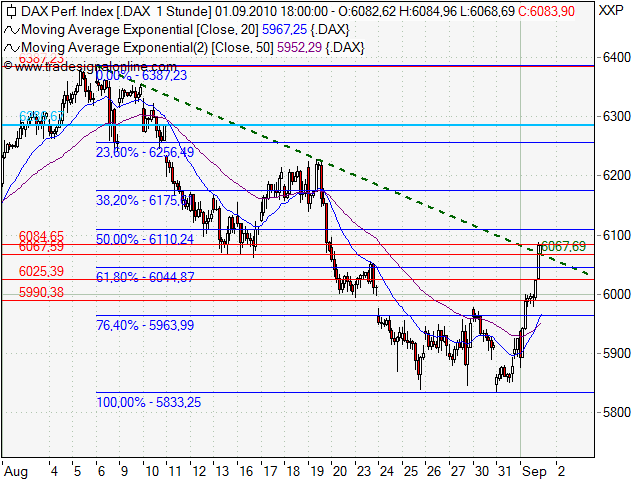Viewport: 640px width, 480px height.
Task: Click date axis label 23
Action: click(363, 471)
